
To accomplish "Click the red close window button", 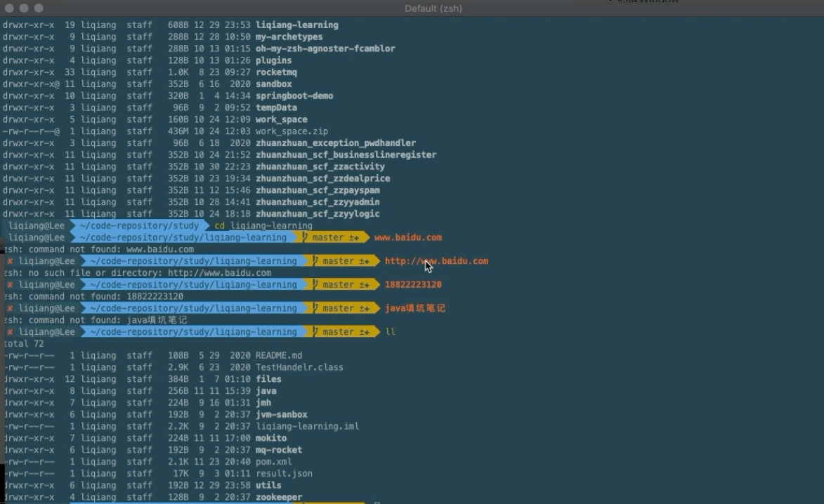I will tap(8, 8).
